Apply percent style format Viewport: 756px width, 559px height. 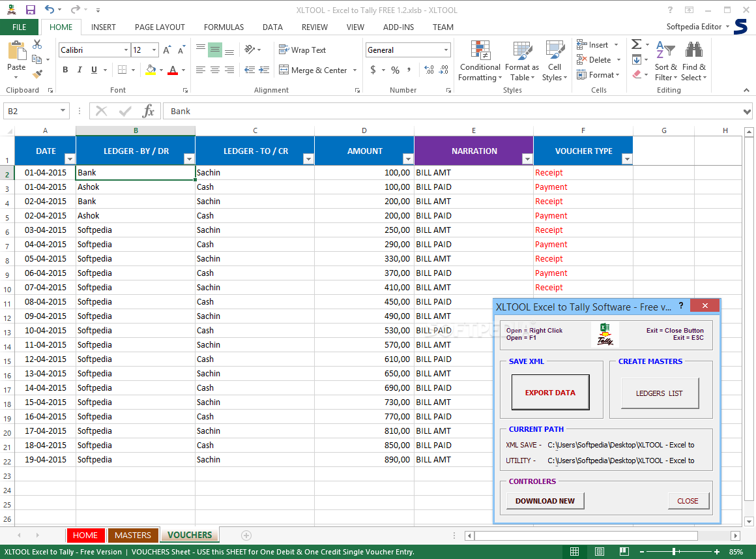pyautogui.click(x=396, y=70)
